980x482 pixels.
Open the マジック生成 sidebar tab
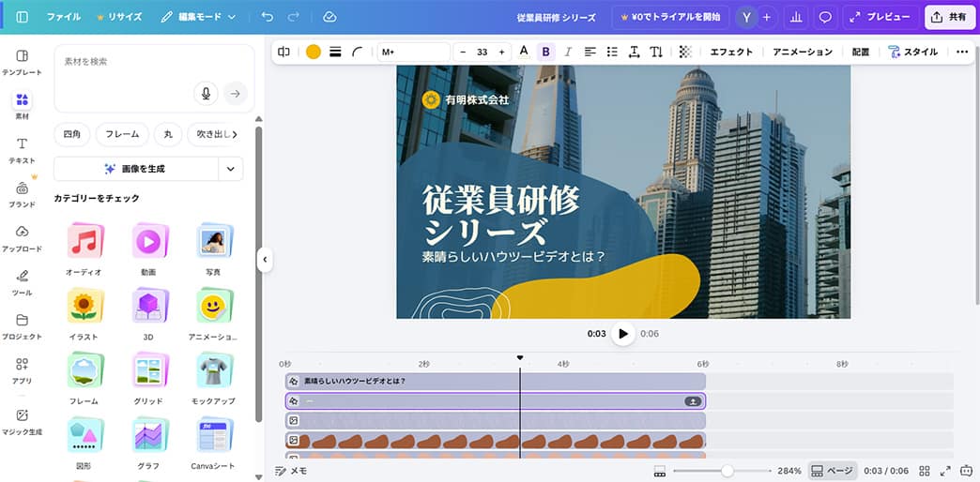(x=22, y=422)
